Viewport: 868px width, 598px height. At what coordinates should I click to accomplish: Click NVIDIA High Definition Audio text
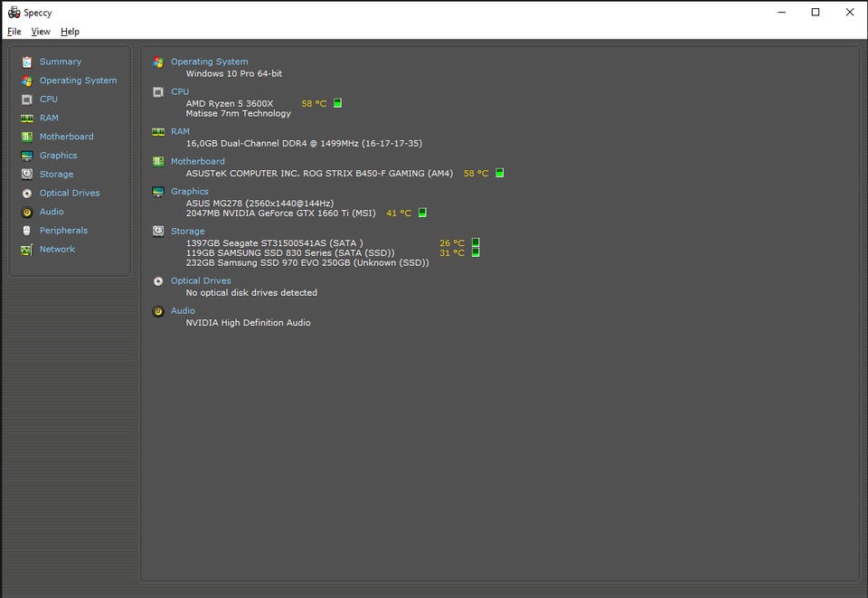click(248, 323)
